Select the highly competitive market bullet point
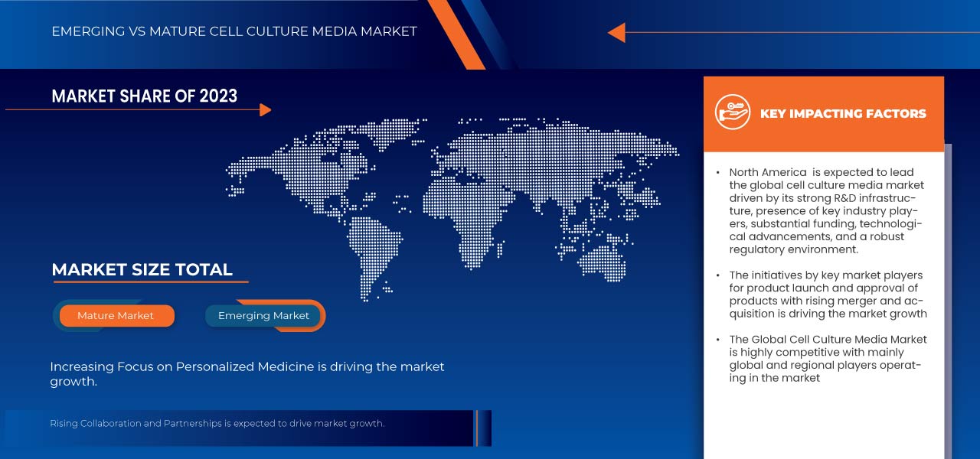The height and width of the screenshot is (459, 980). 827,358
